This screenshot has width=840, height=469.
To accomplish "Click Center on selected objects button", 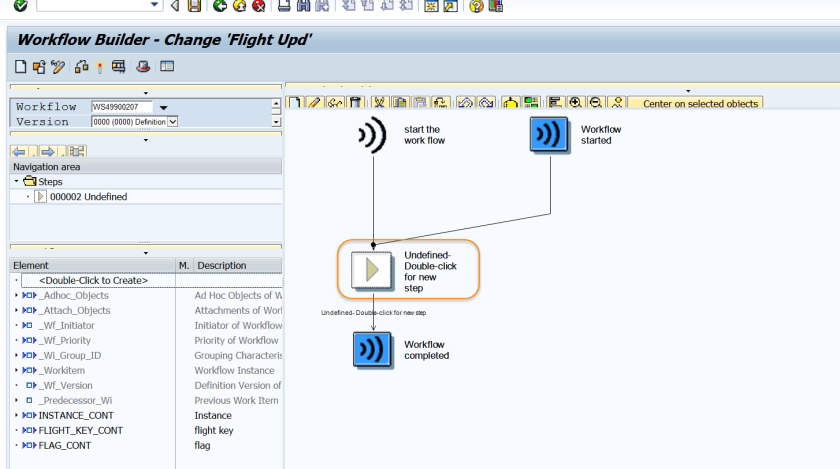I will pyautogui.click(x=699, y=103).
